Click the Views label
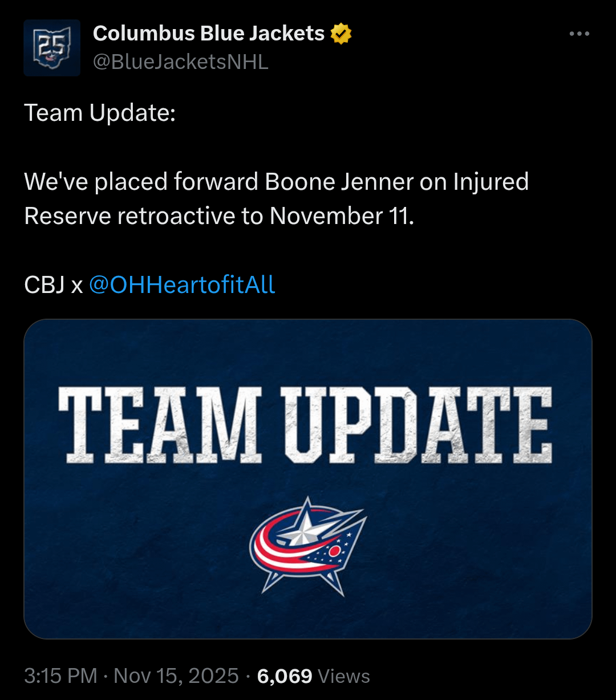 [344, 676]
